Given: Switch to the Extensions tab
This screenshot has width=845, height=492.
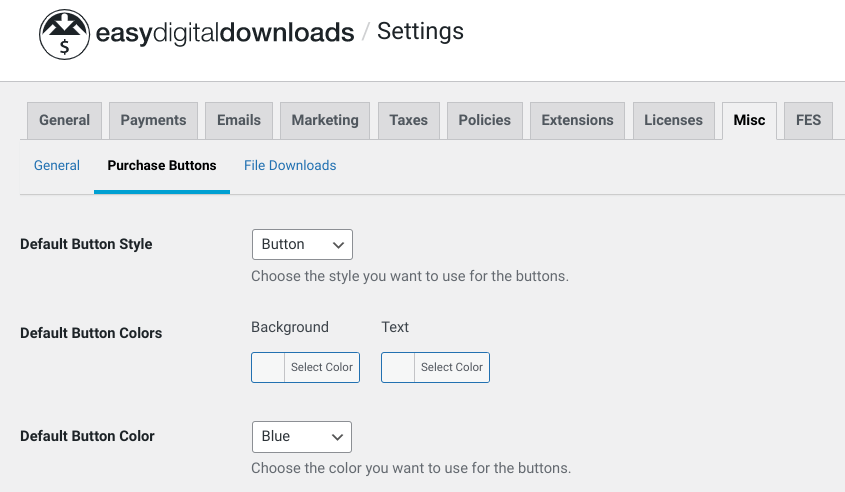Looking at the screenshot, I should [577, 120].
